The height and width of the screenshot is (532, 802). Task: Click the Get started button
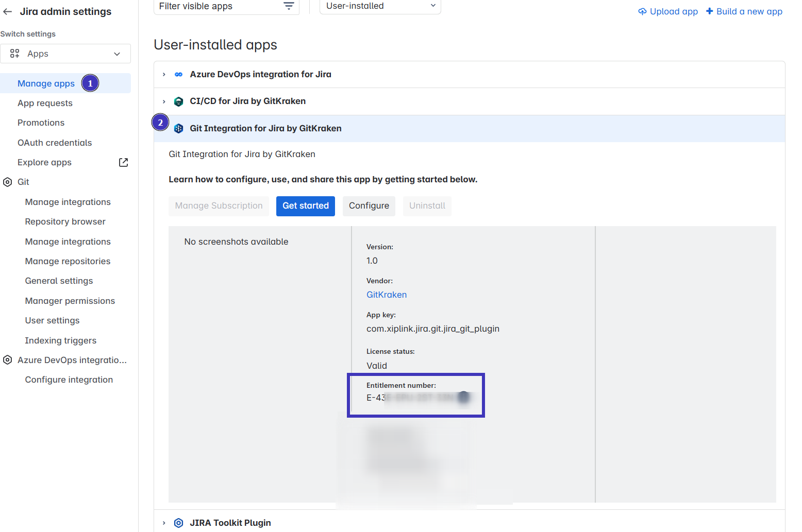point(306,206)
